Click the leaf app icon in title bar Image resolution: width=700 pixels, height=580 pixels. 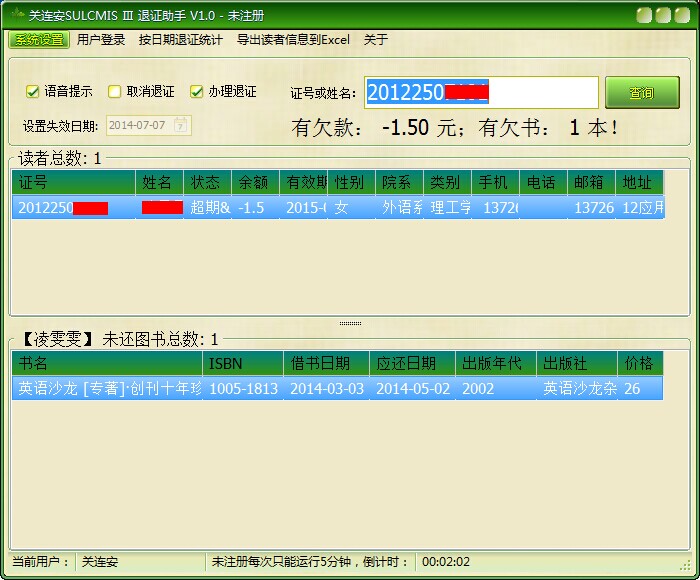pyautogui.click(x=18, y=14)
